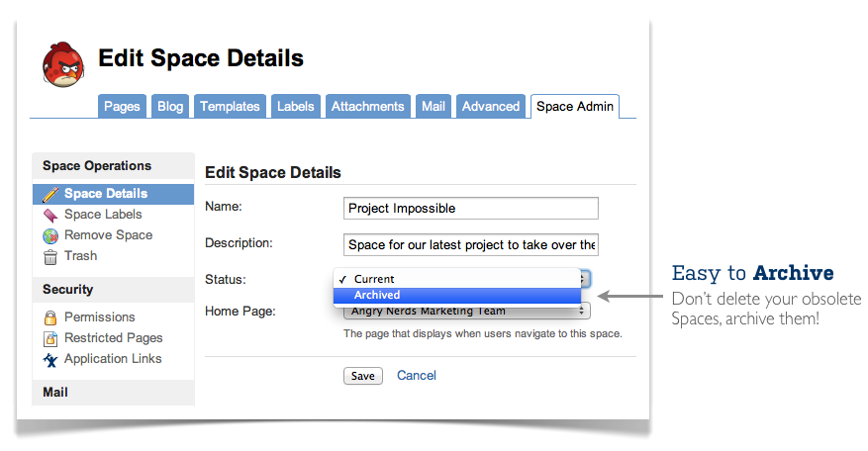
Task: Go to the Advanced tab
Action: (x=491, y=106)
